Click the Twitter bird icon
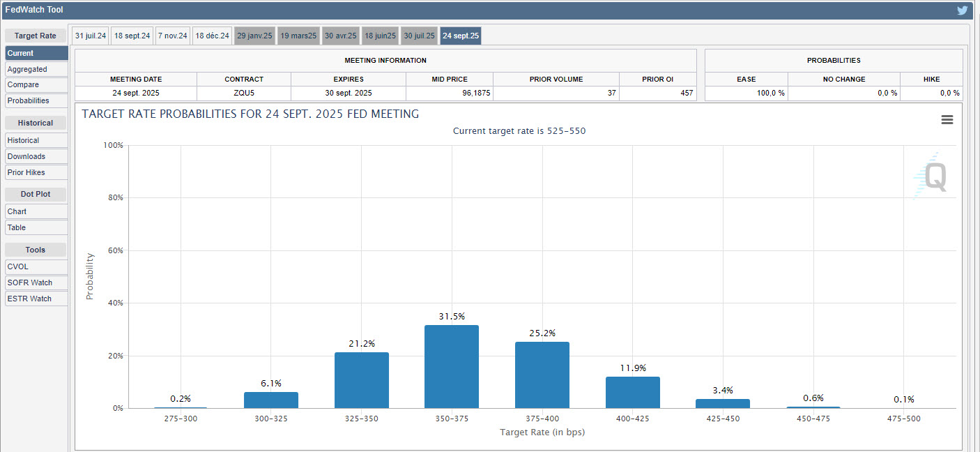This screenshot has height=452, width=980. [x=963, y=10]
